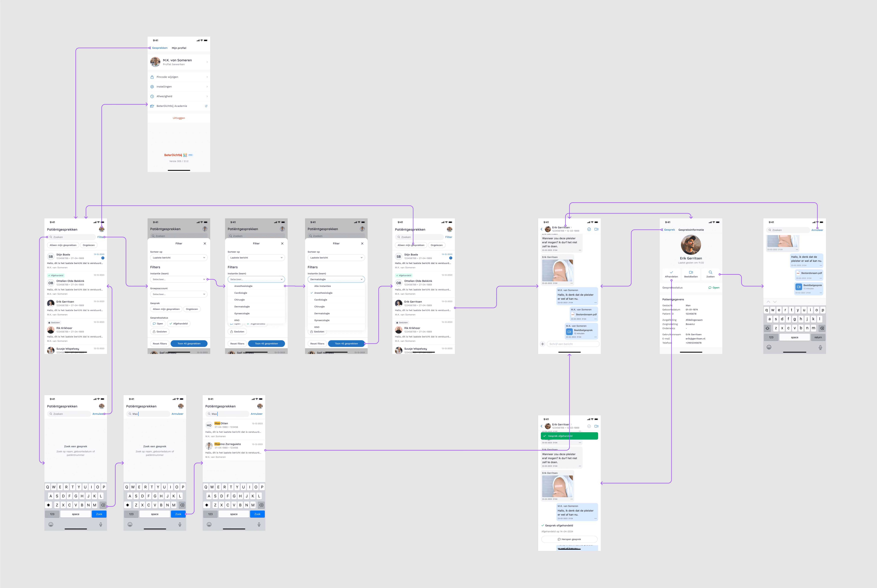Toggle the Afgehandeld chip under Gespreksstatus
This screenshot has width=877, height=588.
pyautogui.click(x=178, y=324)
